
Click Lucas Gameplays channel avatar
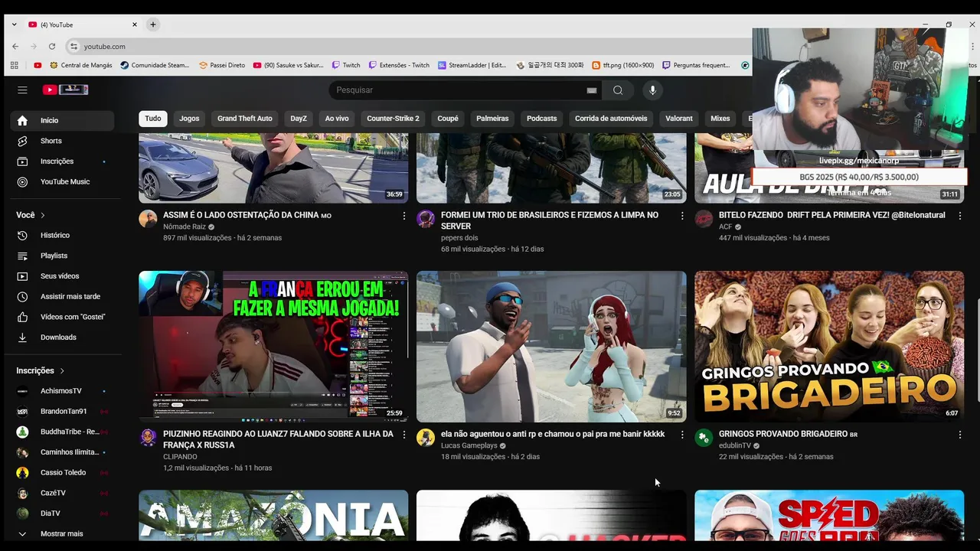click(426, 438)
